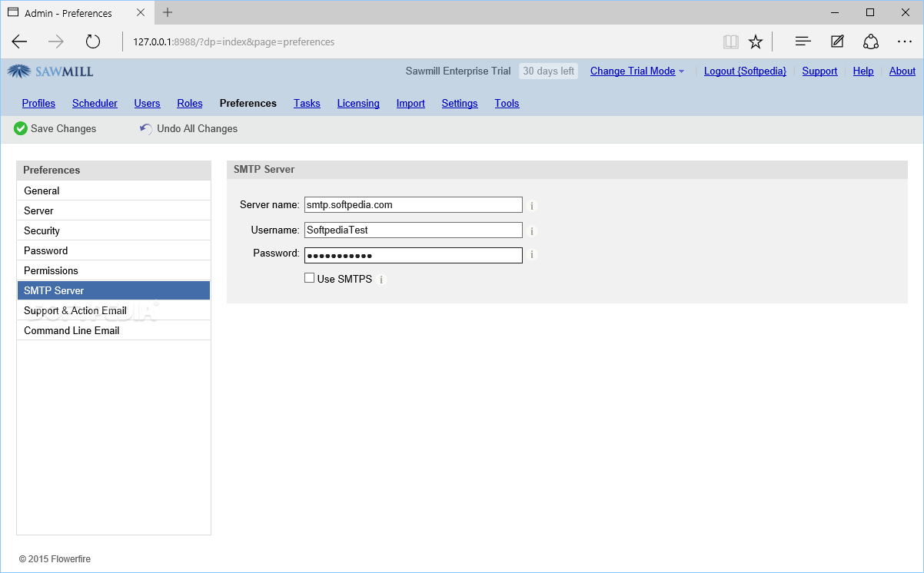924x573 pixels.
Task: Click the browser Back arrow
Action: [19, 41]
